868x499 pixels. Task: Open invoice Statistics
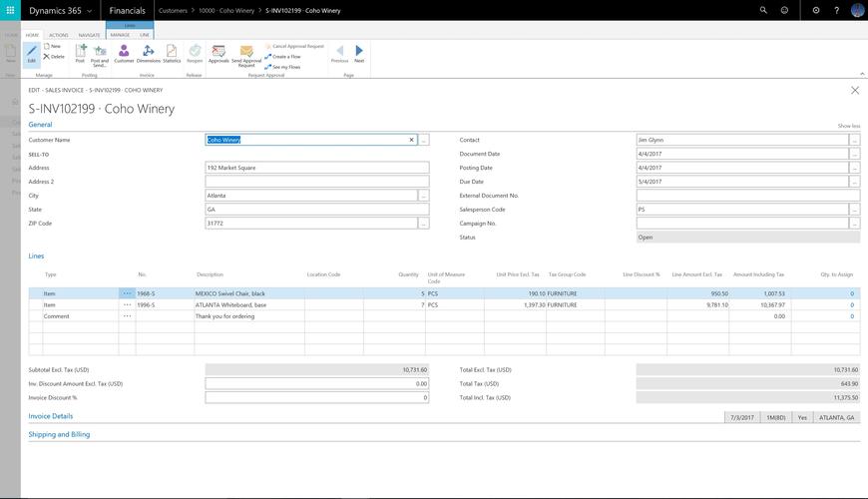pyautogui.click(x=172, y=53)
